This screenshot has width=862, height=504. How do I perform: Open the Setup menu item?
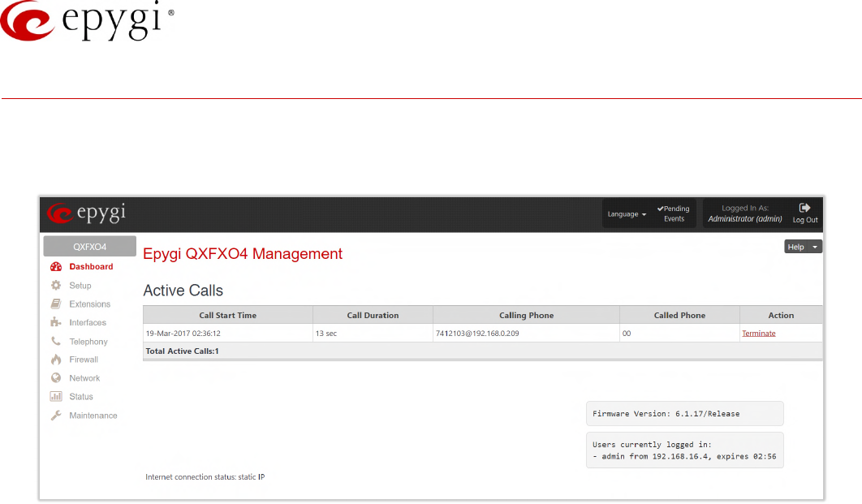click(x=80, y=285)
